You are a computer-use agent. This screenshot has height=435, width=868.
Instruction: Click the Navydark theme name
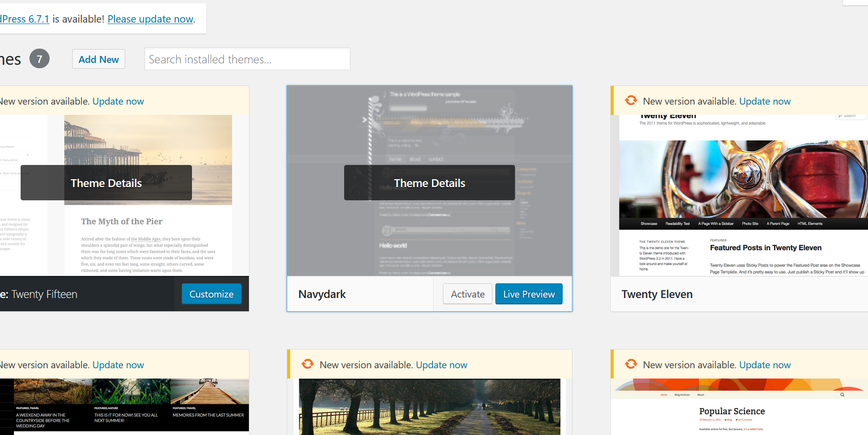coord(322,294)
